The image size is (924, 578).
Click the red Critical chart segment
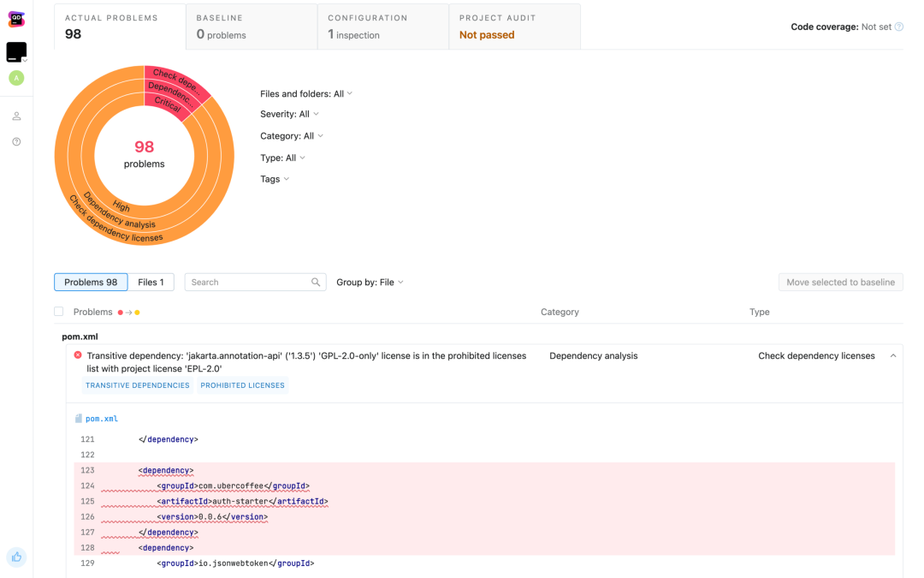168,105
